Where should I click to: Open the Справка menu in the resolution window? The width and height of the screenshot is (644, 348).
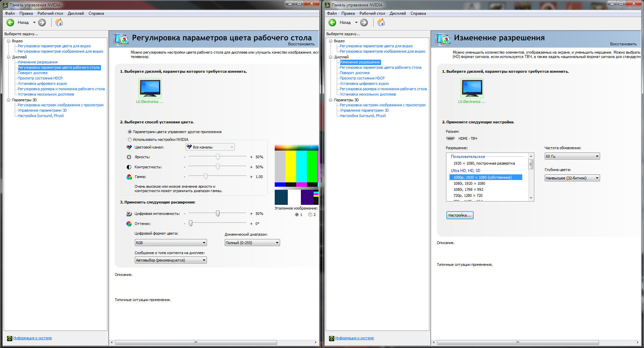coord(418,13)
